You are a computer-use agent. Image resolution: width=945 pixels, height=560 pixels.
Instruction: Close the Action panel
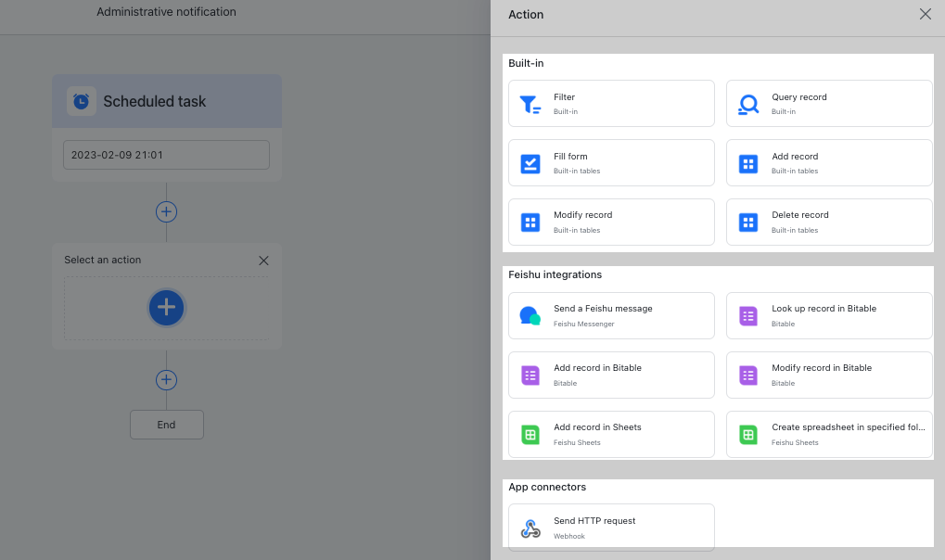(x=925, y=14)
